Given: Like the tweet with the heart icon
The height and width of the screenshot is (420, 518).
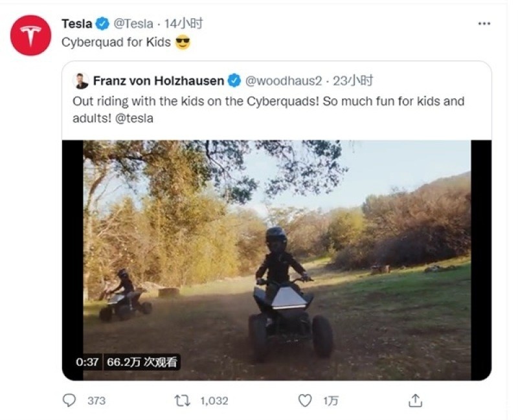Looking at the screenshot, I should 304,401.
